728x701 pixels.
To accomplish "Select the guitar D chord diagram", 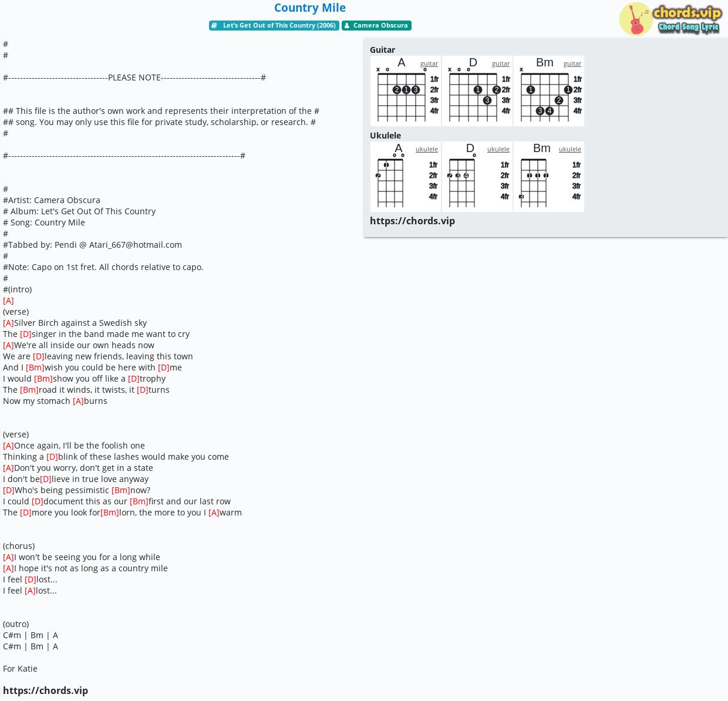I will click(477, 91).
